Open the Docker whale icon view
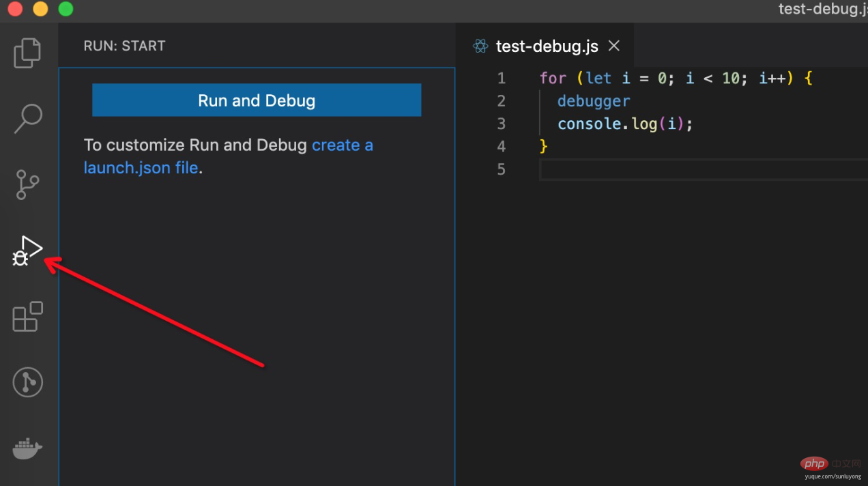The image size is (868, 486). [x=27, y=448]
